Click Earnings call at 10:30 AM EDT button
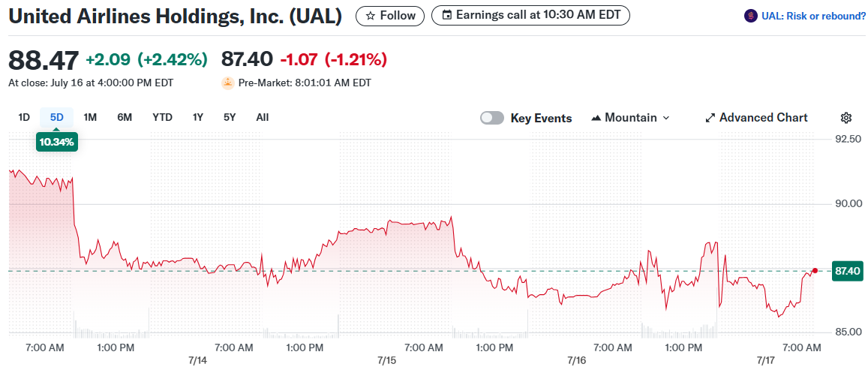 [531, 16]
